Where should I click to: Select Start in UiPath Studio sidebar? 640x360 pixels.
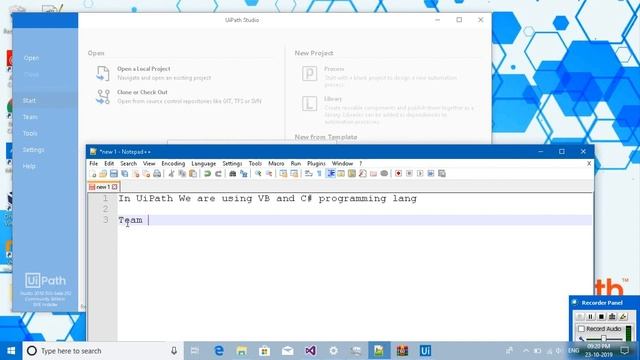pos(29,100)
